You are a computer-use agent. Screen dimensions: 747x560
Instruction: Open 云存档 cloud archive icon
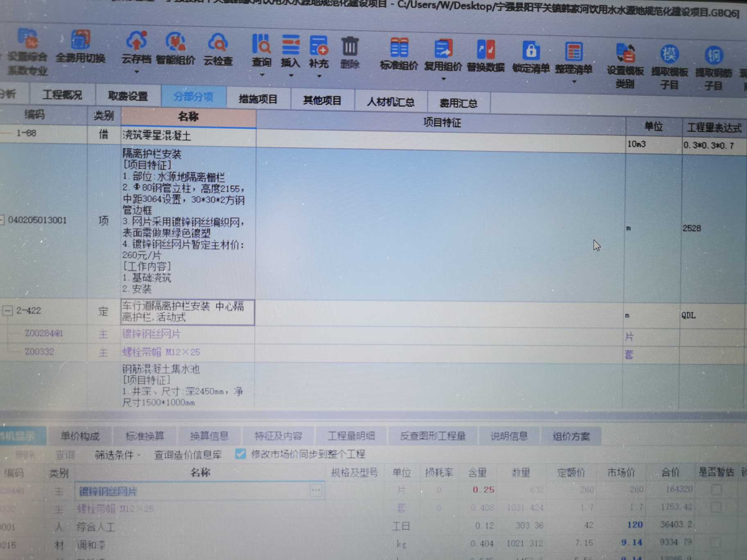coord(136,41)
